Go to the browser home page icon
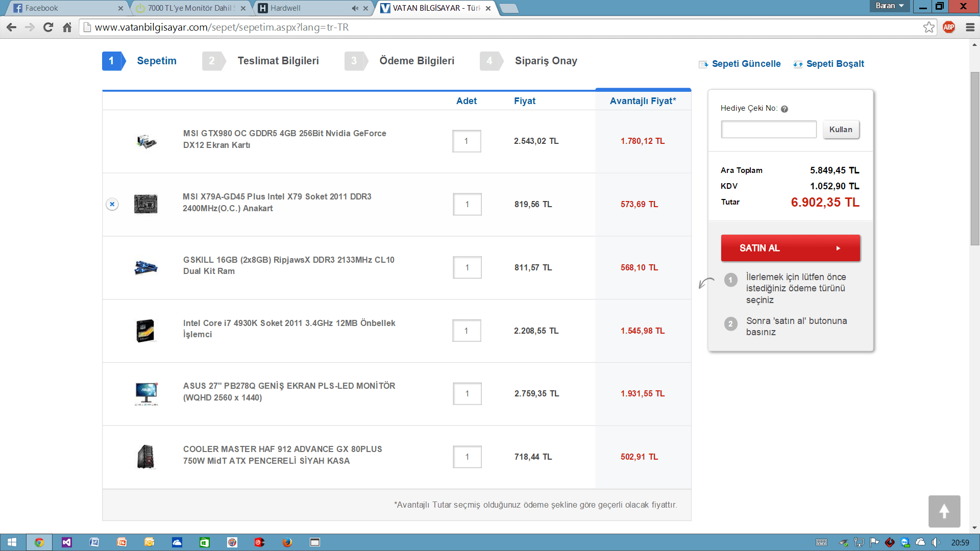 [x=67, y=28]
